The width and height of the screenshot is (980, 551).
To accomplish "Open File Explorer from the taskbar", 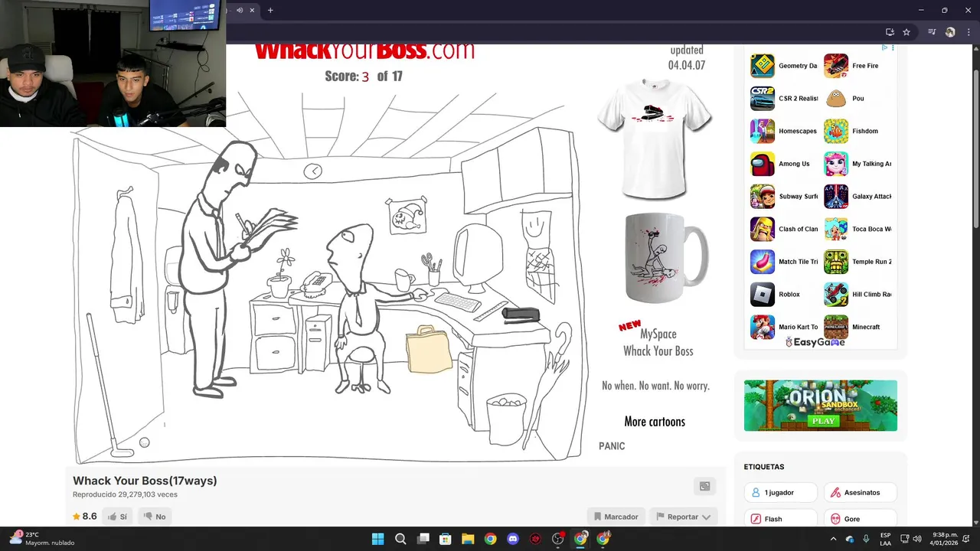I will pyautogui.click(x=468, y=539).
